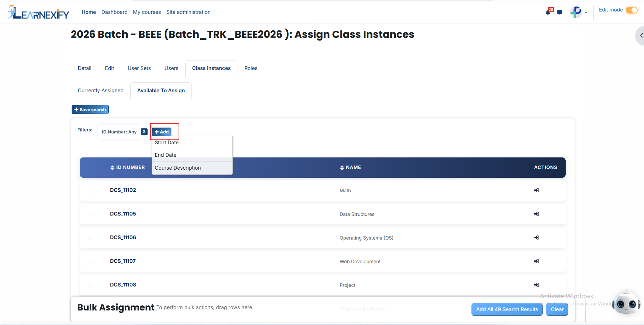644x325 pixels.
Task: Sort table by ID Number column
Action: [128, 167]
